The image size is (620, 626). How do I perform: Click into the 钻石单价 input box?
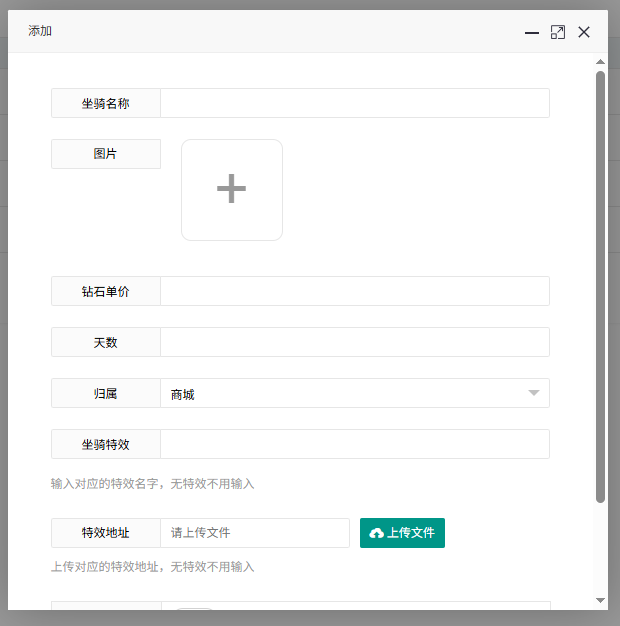(354, 291)
